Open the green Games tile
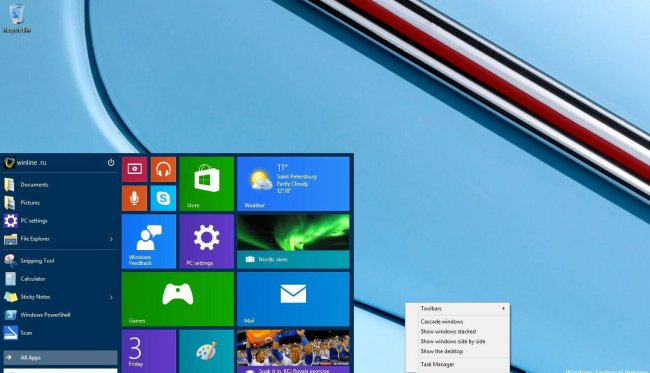Viewport: 650px width, 373px height. [x=178, y=299]
